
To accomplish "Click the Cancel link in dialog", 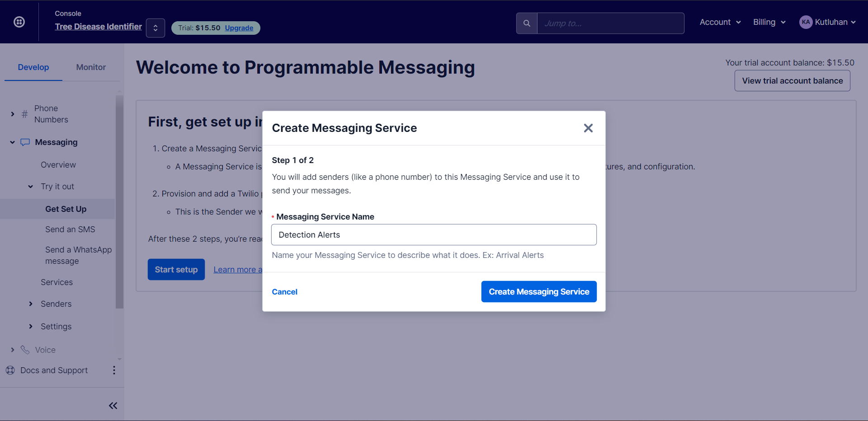I will (284, 292).
